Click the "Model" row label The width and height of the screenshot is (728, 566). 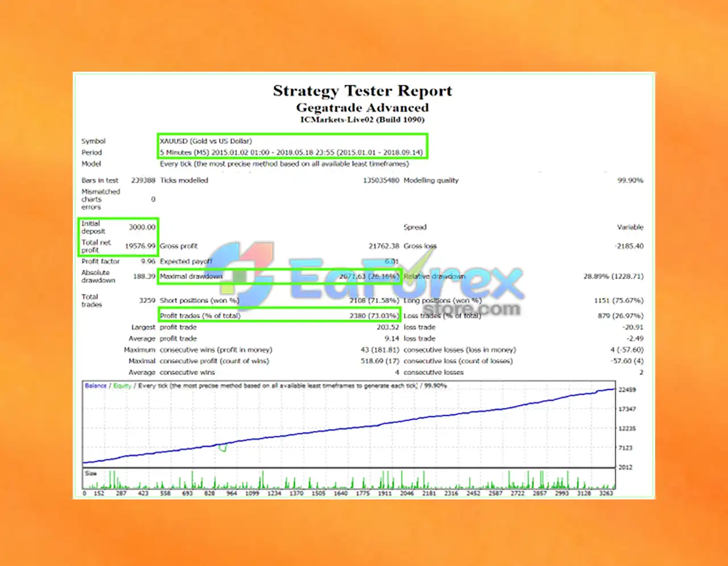(x=91, y=164)
